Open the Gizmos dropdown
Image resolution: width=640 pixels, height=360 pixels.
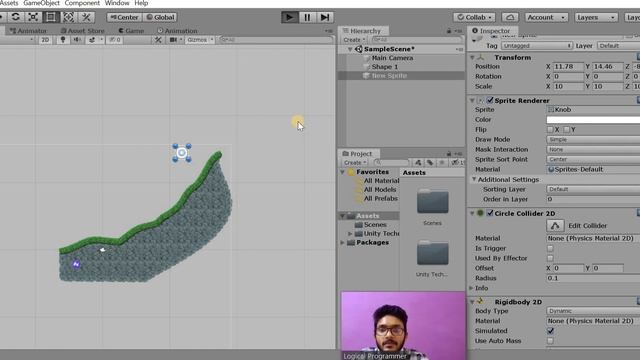(x=200, y=40)
